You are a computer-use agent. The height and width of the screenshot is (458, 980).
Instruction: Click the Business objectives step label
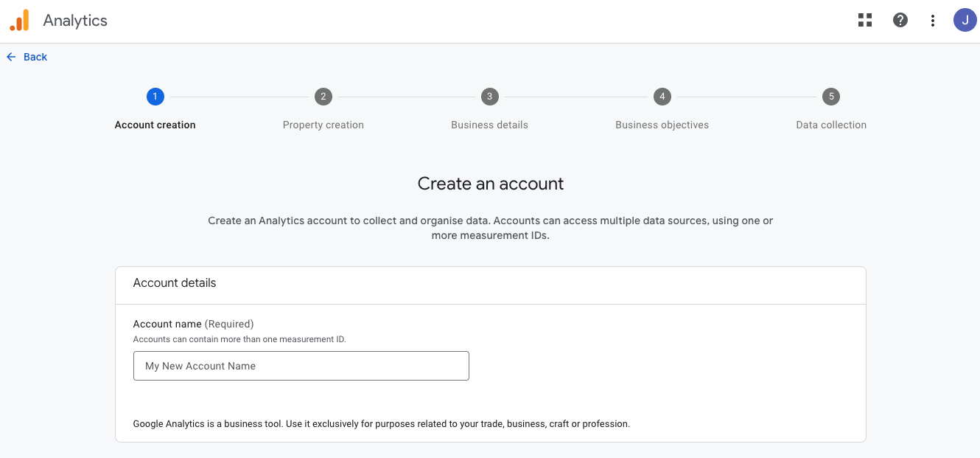point(662,125)
